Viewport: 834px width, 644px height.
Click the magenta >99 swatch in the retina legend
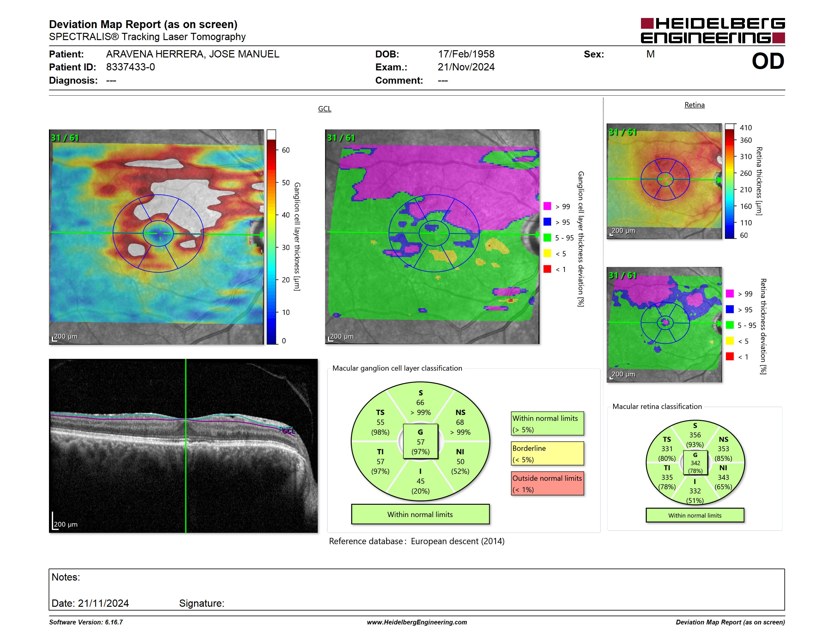730,294
